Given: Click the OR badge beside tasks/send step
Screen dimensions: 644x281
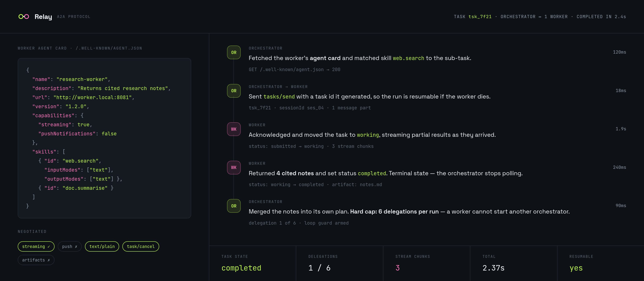Looking at the screenshot, I should (x=234, y=91).
